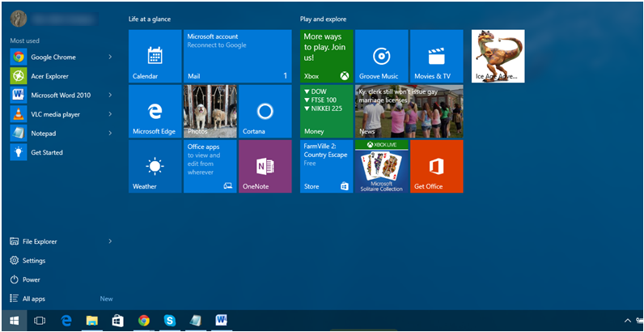Open the Groove Music tile
This screenshot has width=644, height=332.
point(382,56)
